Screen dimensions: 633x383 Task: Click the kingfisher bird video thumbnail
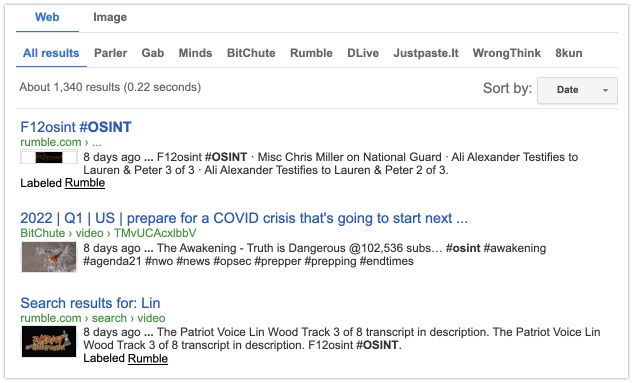(49, 257)
